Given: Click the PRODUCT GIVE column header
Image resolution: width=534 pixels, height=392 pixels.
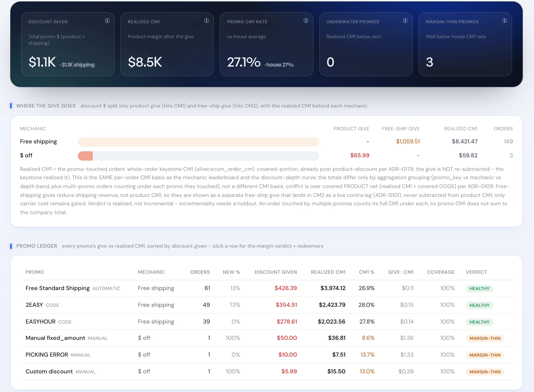Looking at the screenshot, I should [x=351, y=128].
